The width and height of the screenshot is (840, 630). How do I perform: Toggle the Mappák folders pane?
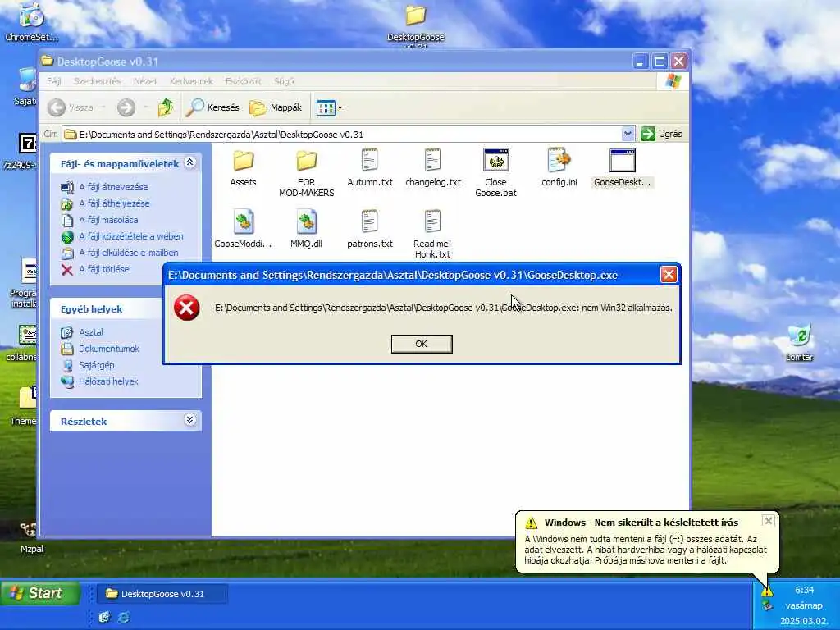276,107
